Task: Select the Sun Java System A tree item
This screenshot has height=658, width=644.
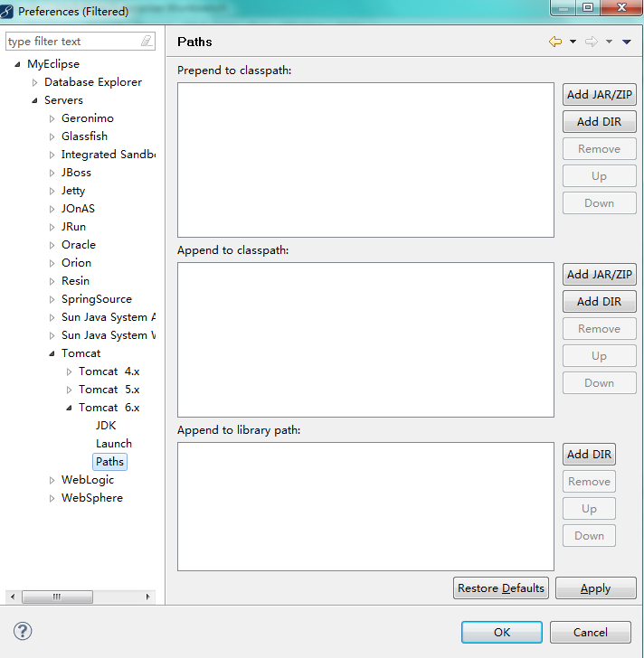Action: click(109, 317)
